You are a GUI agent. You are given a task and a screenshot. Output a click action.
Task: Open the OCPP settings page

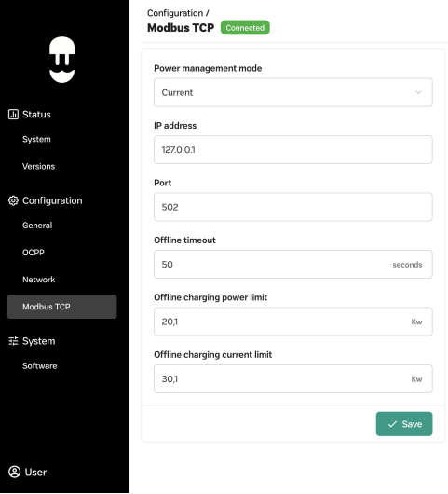click(34, 253)
